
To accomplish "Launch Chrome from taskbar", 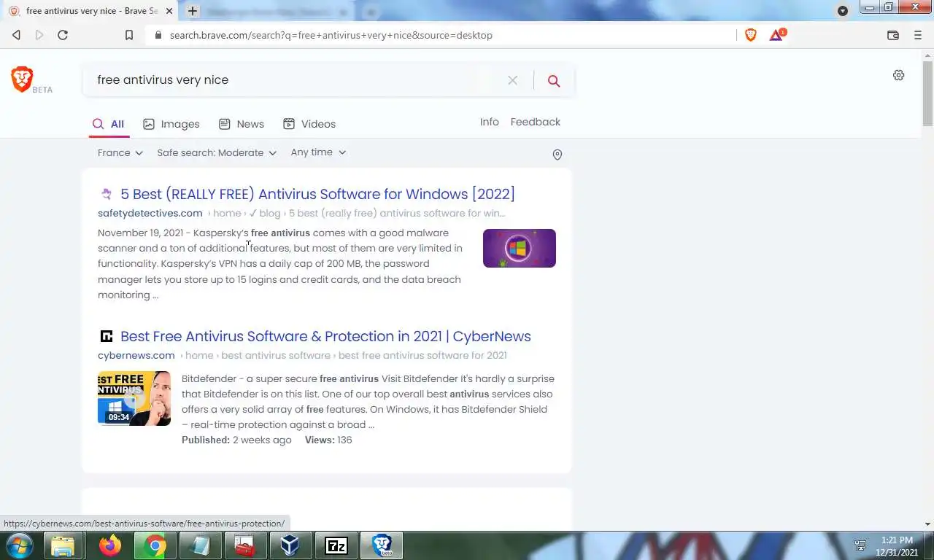I will [155, 545].
